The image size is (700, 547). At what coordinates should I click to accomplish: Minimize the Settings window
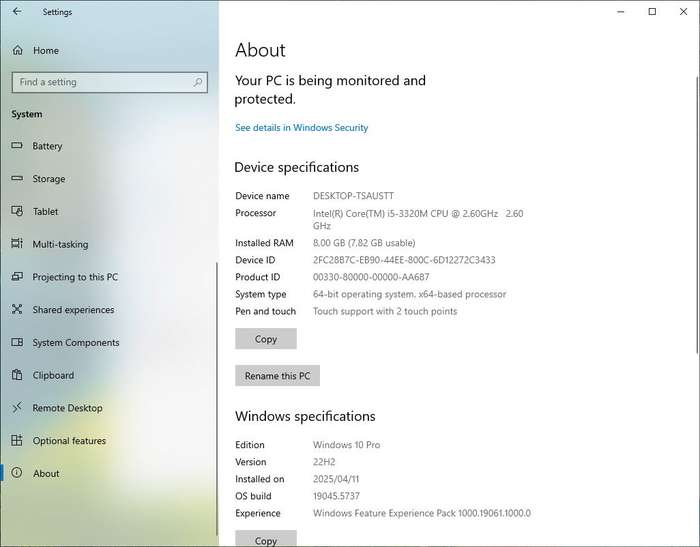[x=621, y=12]
